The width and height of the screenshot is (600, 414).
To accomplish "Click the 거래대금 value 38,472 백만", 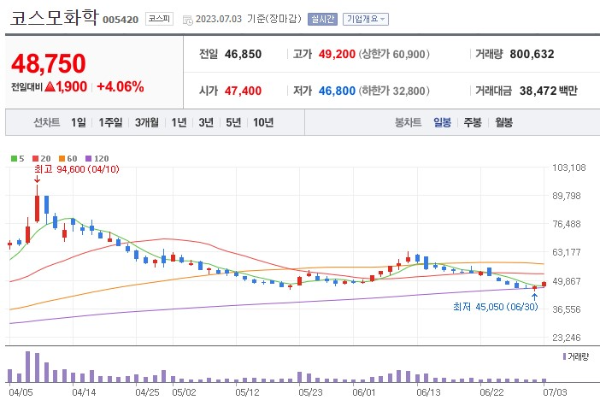I will (x=548, y=91).
